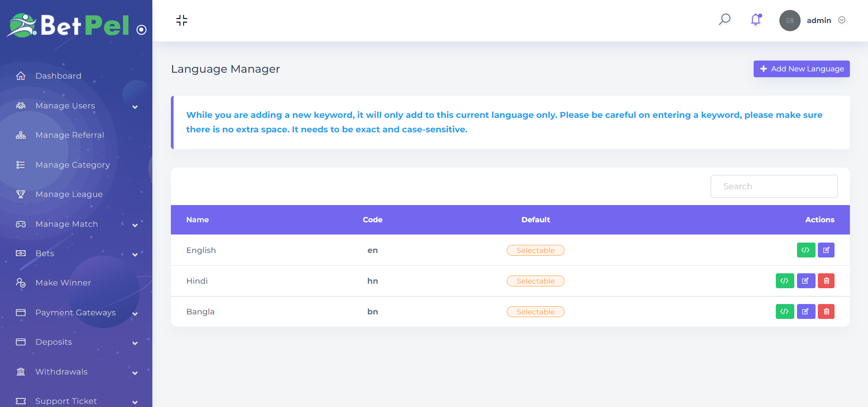This screenshot has height=407, width=868.
Task: Click the Default column header
Action: [536, 220]
